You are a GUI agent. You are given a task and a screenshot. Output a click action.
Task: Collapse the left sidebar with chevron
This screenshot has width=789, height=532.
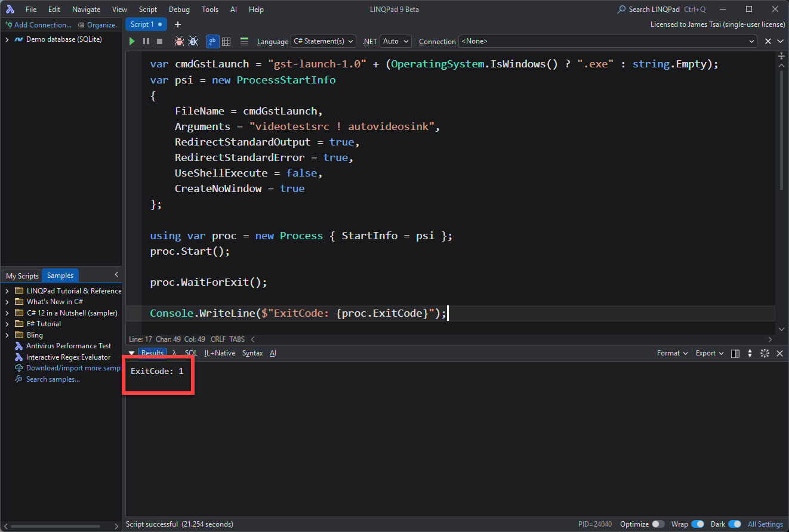(116, 274)
